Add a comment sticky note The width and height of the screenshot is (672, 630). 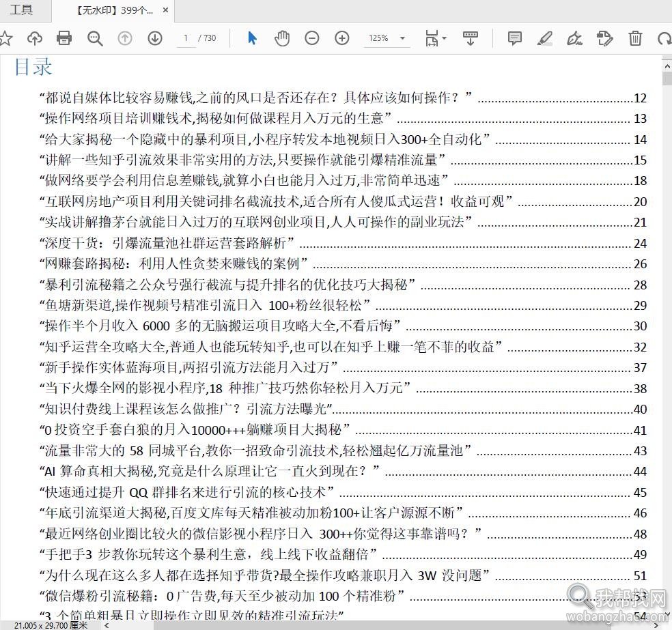coord(515,38)
